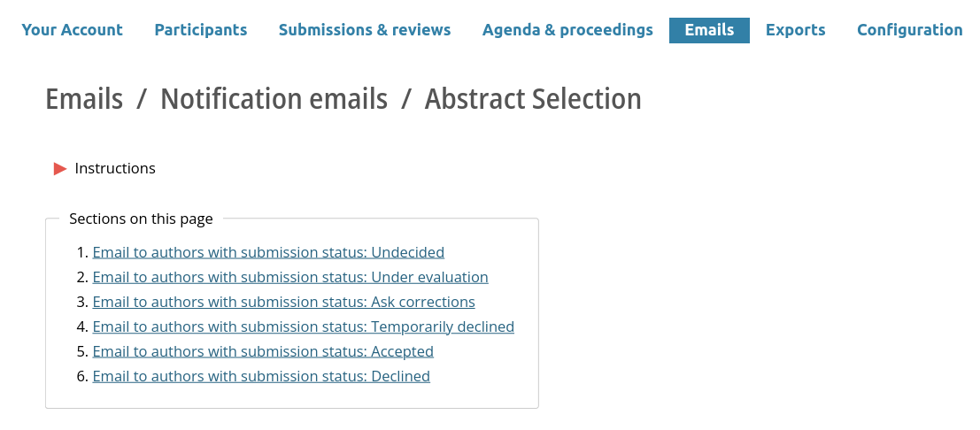This screenshot has width=980, height=430.
Task: Open Agenda & proceedings tab
Action: 567,30
